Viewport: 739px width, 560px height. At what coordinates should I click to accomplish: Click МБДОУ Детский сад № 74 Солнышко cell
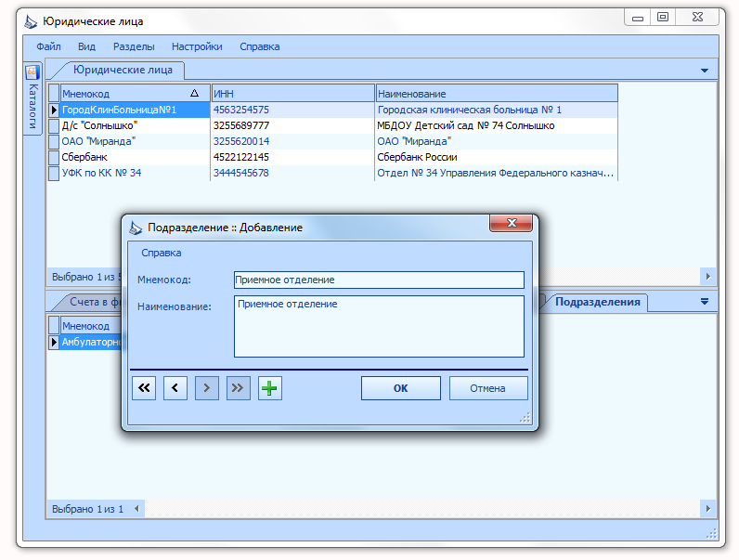point(497,125)
